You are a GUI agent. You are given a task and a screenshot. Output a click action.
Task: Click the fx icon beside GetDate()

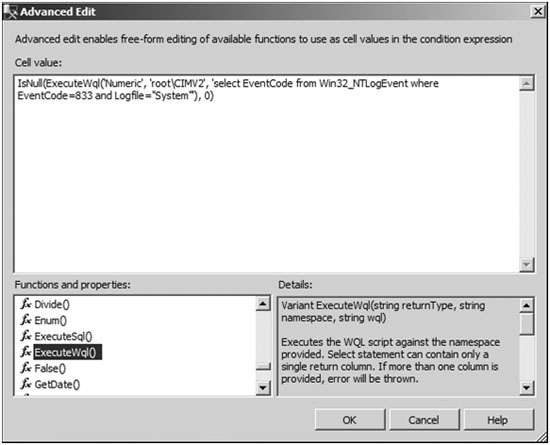click(x=26, y=384)
